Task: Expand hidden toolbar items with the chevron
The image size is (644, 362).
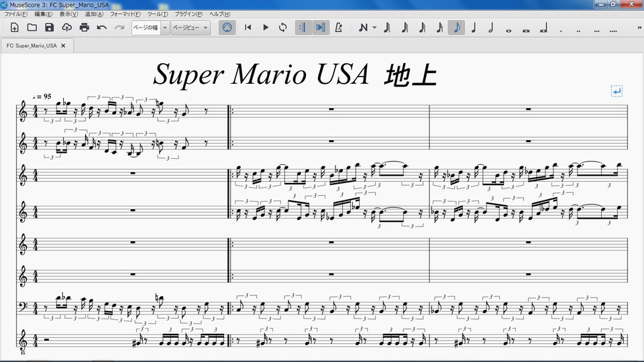Action: (x=639, y=27)
